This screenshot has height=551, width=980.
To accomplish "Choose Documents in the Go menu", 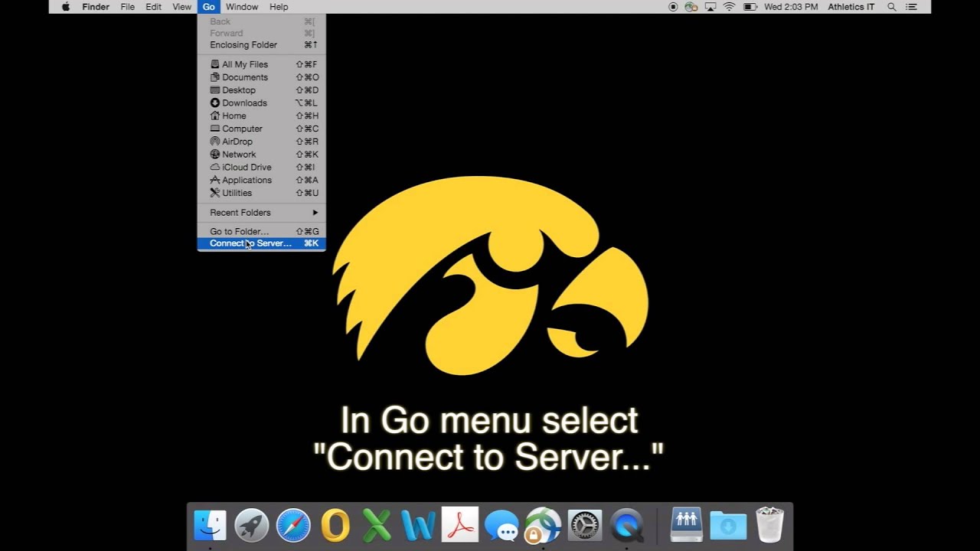I will [x=262, y=77].
